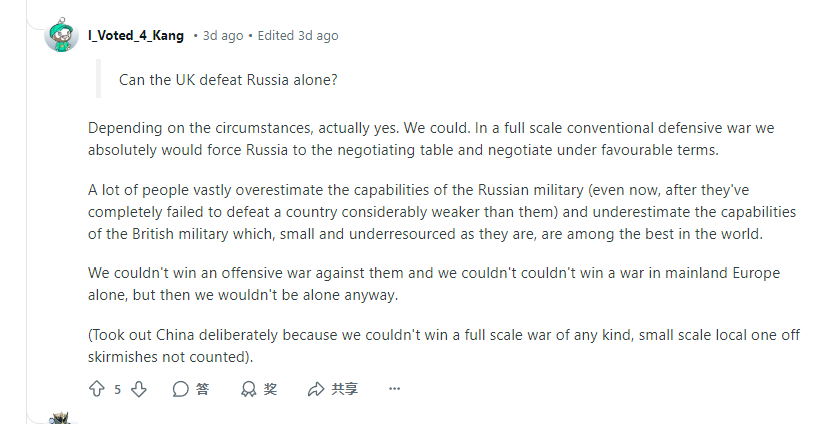The height and width of the screenshot is (424, 824).
Task: Click the 共享 share button label
Action: 345,389
